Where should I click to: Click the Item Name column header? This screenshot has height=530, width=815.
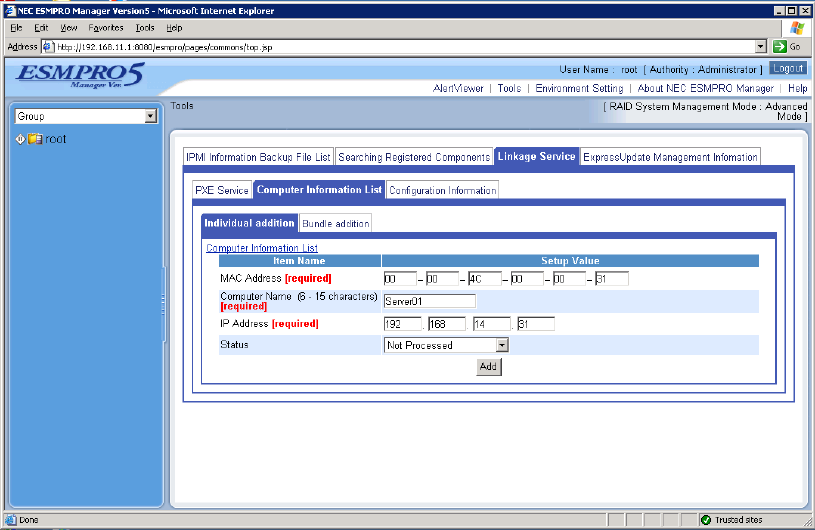[x=299, y=261]
